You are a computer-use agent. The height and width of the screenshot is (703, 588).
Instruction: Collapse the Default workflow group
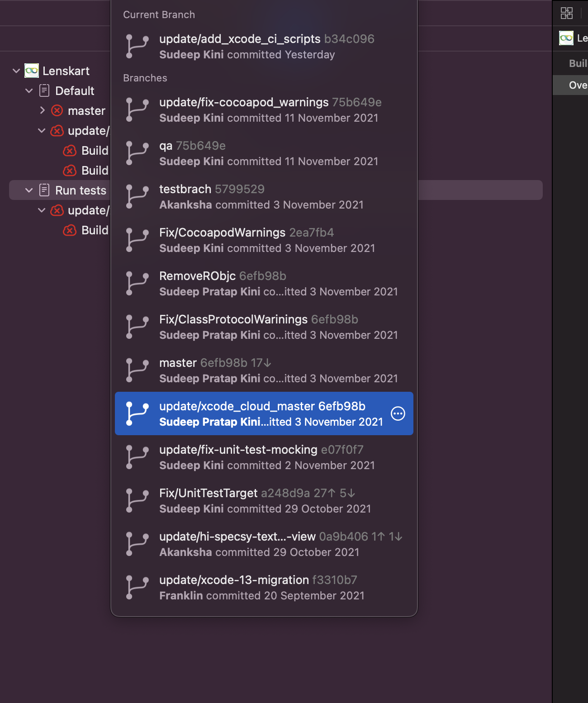tap(29, 90)
